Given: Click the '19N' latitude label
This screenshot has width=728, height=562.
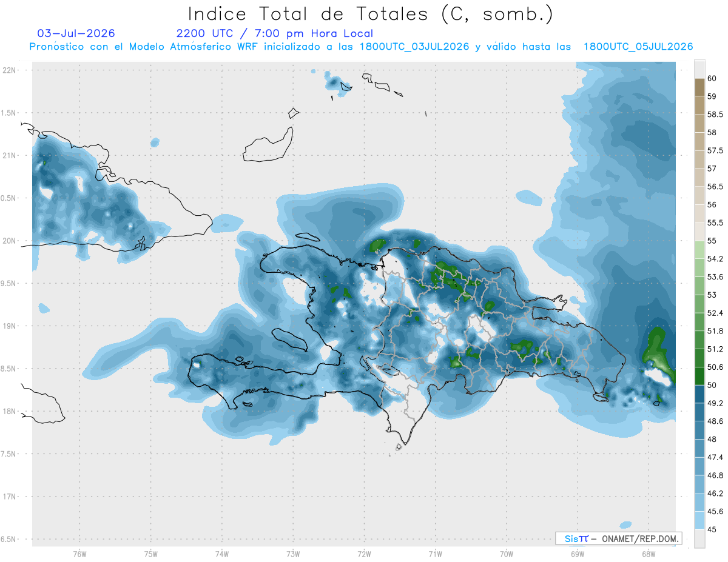Looking at the screenshot, I should tap(10, 326).
